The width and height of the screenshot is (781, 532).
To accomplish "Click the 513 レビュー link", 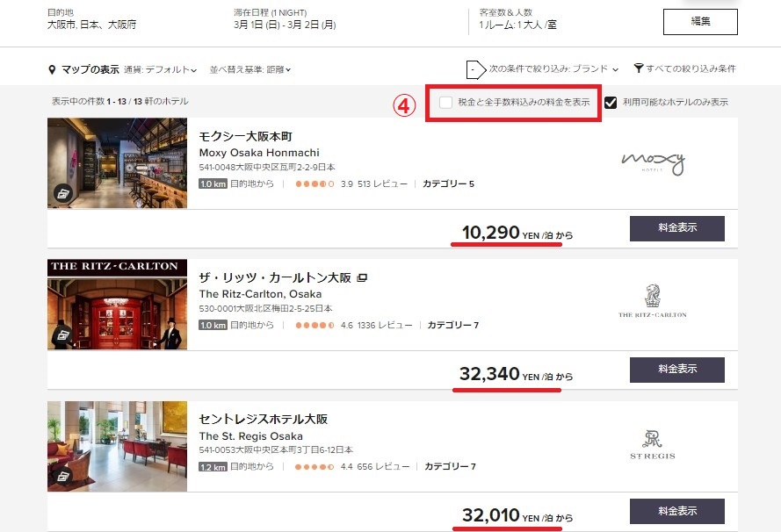I will [x=382, y=184].
